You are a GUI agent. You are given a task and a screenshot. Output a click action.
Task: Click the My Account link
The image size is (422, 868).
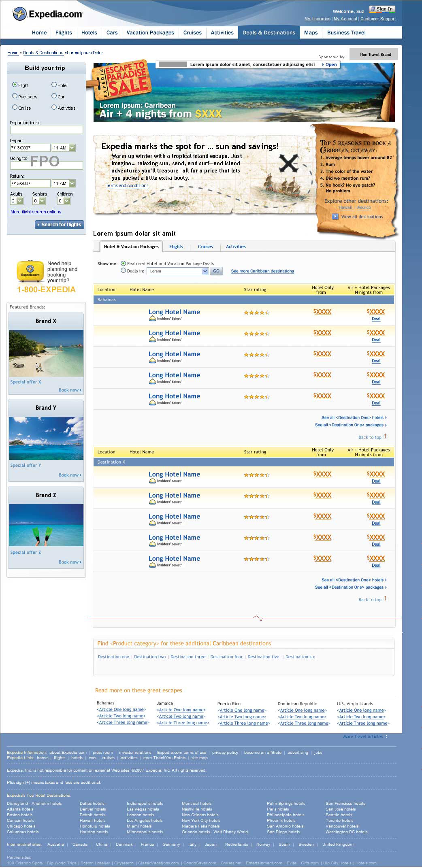pyautogui.click(x=345, y=19)
